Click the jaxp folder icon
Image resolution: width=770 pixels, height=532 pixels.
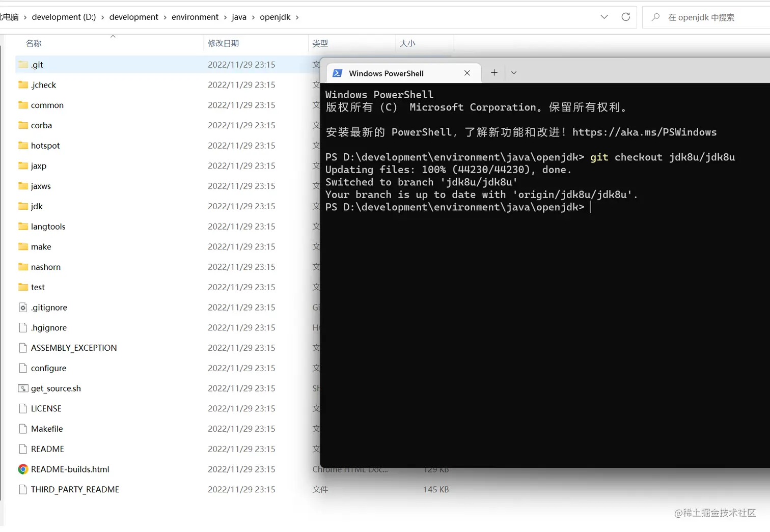[x=23, y=166]
